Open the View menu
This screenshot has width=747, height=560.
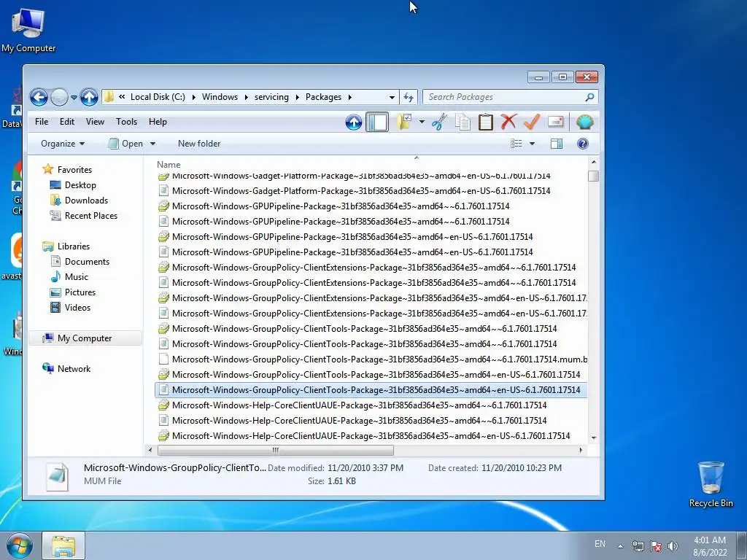[x=95, y=122]
